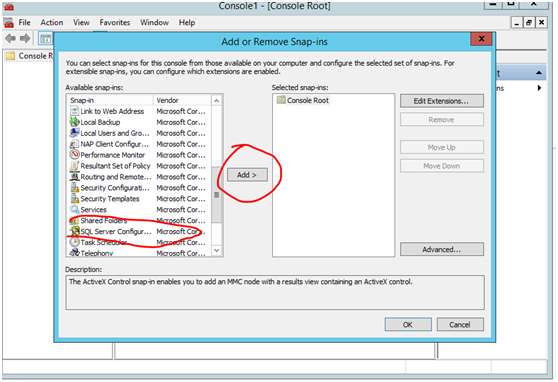
Task: Click the Resultant Set of Policy icon
Action: [x=74, y=166]
